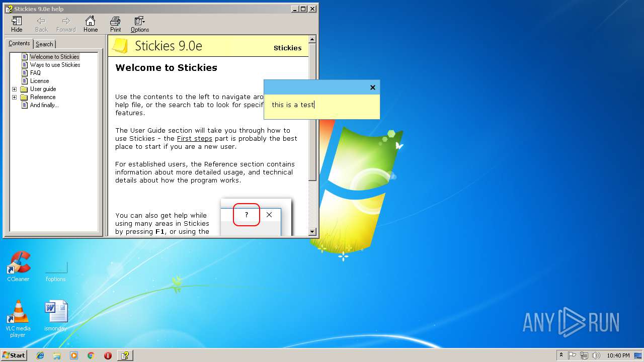Open network tray icon

(584, 355)
